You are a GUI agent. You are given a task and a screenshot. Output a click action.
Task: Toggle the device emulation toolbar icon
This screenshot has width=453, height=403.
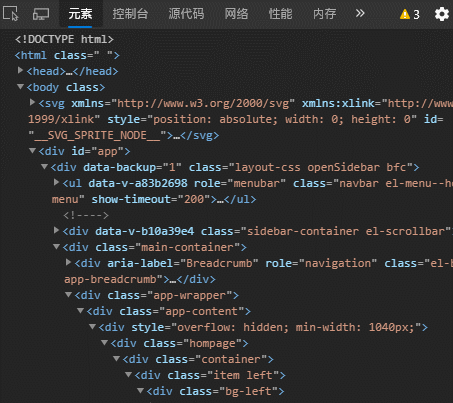pos(41,14)
